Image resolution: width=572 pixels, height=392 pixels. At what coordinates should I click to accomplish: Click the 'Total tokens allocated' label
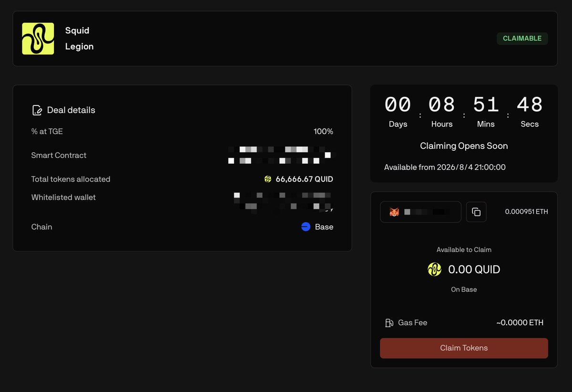pyautogui.click(x=71, y=179)
